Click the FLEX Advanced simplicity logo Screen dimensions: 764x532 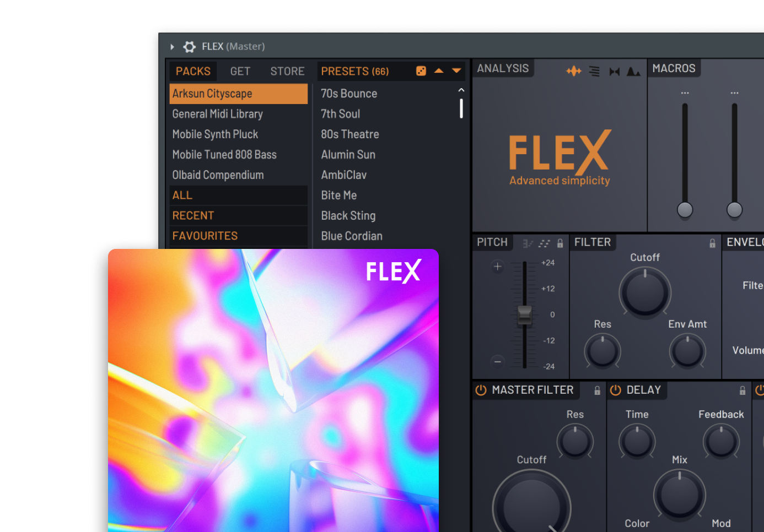click(560, 158)
